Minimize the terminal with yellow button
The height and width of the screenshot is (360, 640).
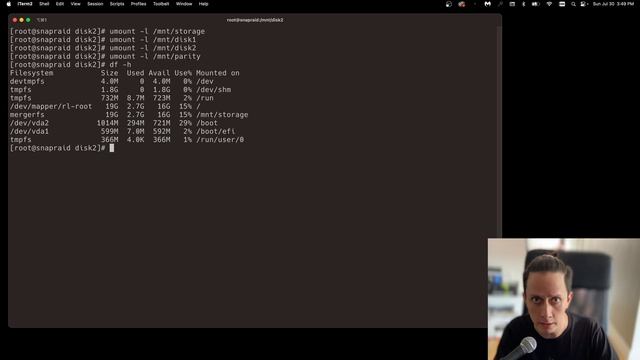[x=21, y=20]
